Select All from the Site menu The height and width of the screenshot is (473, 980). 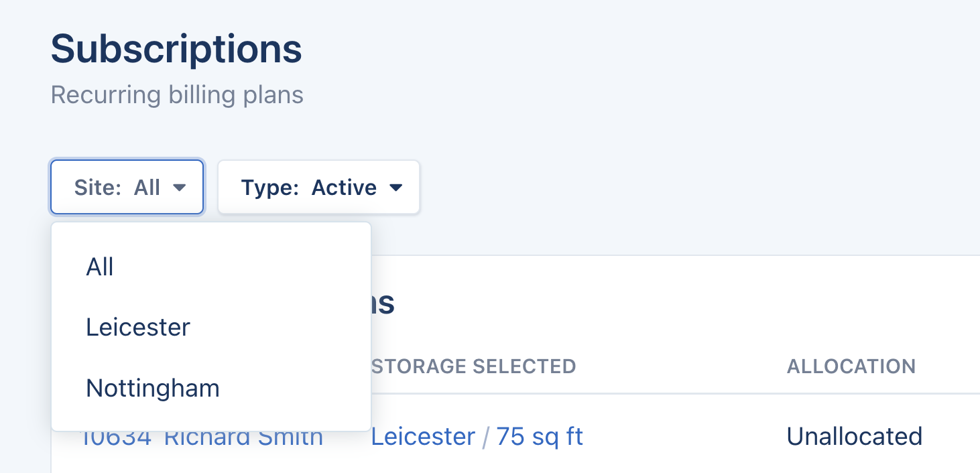[x=100, y=267]
